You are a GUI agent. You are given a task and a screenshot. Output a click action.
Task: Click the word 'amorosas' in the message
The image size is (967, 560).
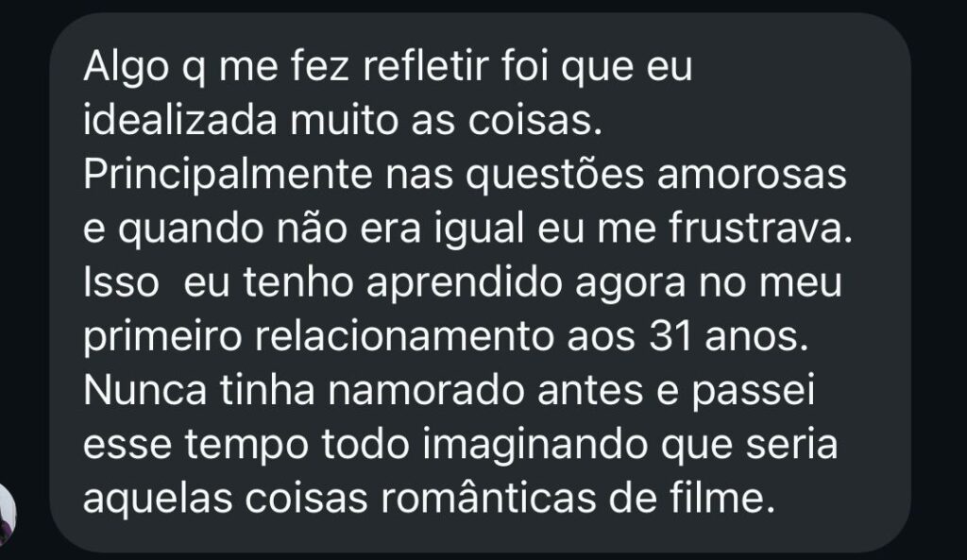point(752,175)
